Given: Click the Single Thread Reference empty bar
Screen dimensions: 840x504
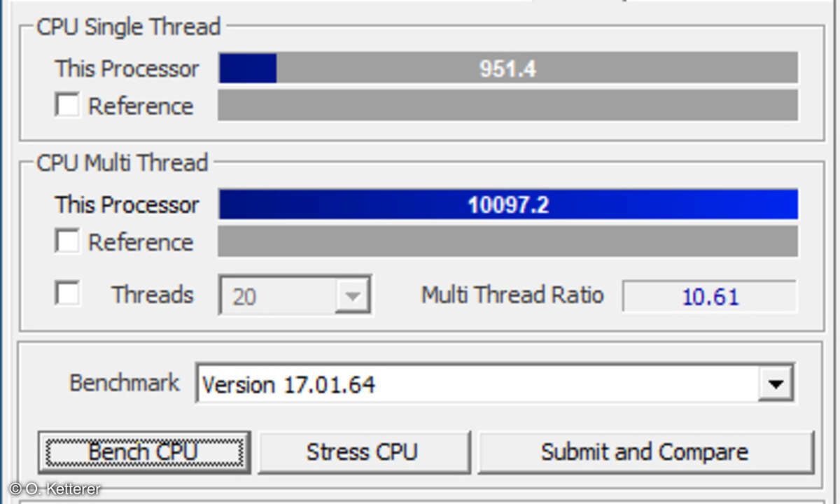Looking at the screenshot, I should point(508,105).
